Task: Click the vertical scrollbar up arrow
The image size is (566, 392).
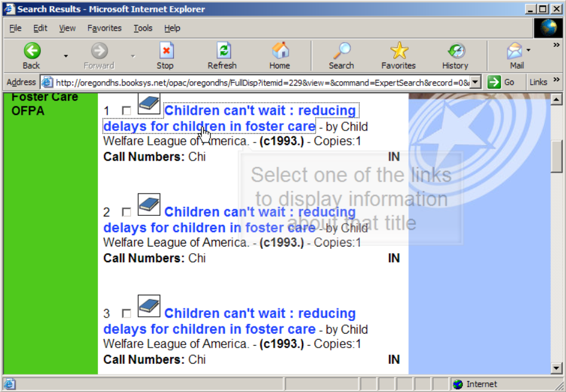Action: tap(556, 99)
